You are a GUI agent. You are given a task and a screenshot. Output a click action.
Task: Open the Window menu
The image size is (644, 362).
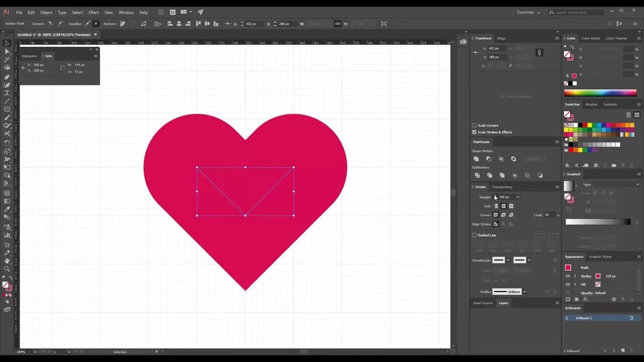126,12
